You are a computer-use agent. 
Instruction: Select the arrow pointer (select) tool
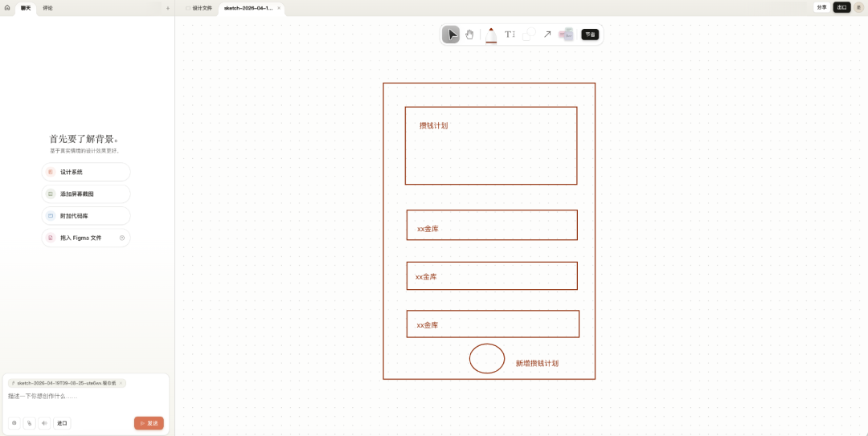(452, 35)
